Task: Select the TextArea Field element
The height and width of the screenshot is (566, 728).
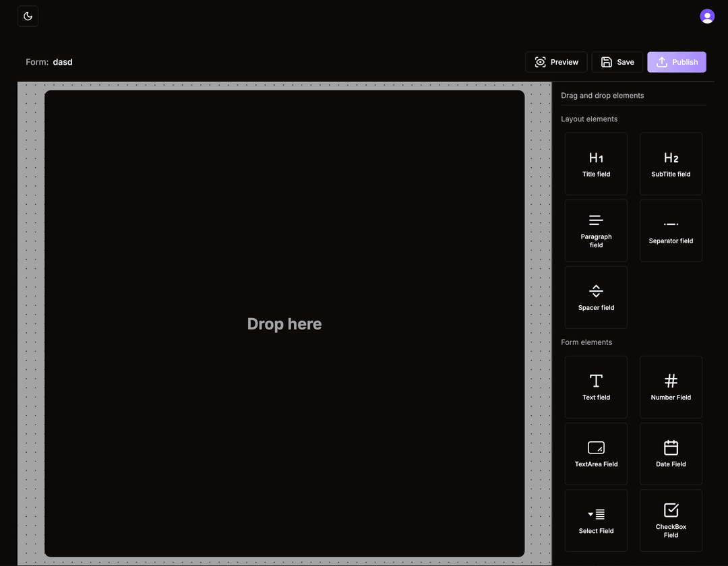Action: tap(596, 453)
